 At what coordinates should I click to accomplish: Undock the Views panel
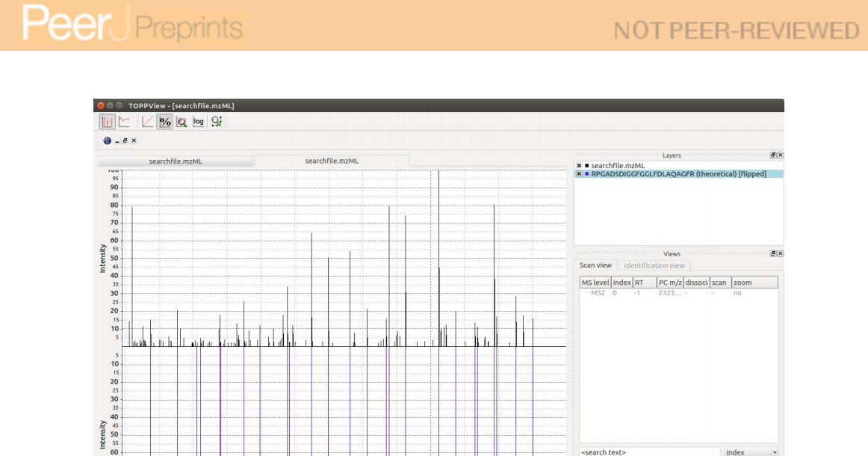(x=773, y=253)
